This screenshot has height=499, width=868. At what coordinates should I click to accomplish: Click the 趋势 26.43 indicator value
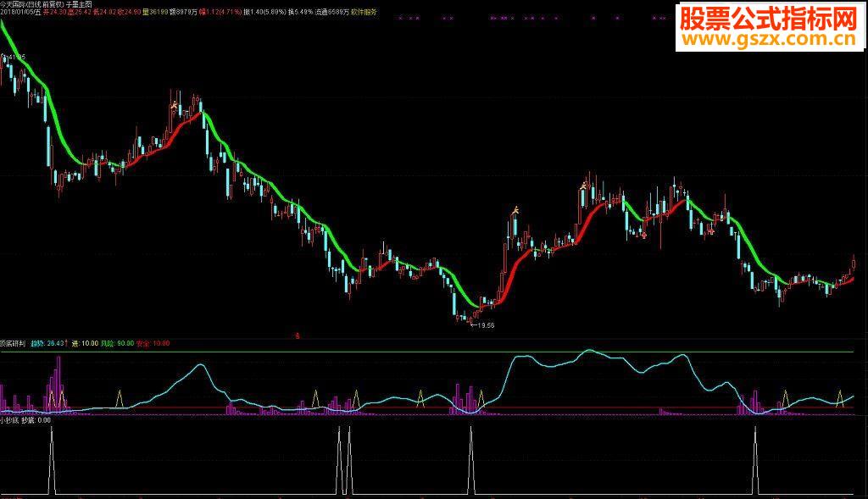pyautogui.click(x=47, y=344)
